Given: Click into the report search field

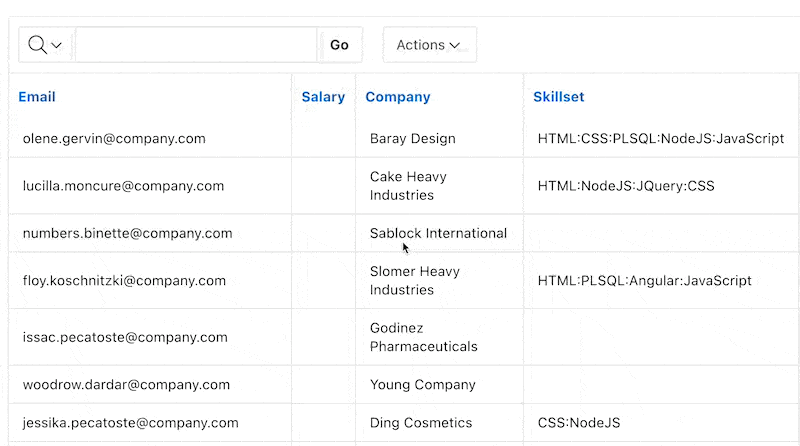Looking at the screenshot, I should [x=196, y=45].
